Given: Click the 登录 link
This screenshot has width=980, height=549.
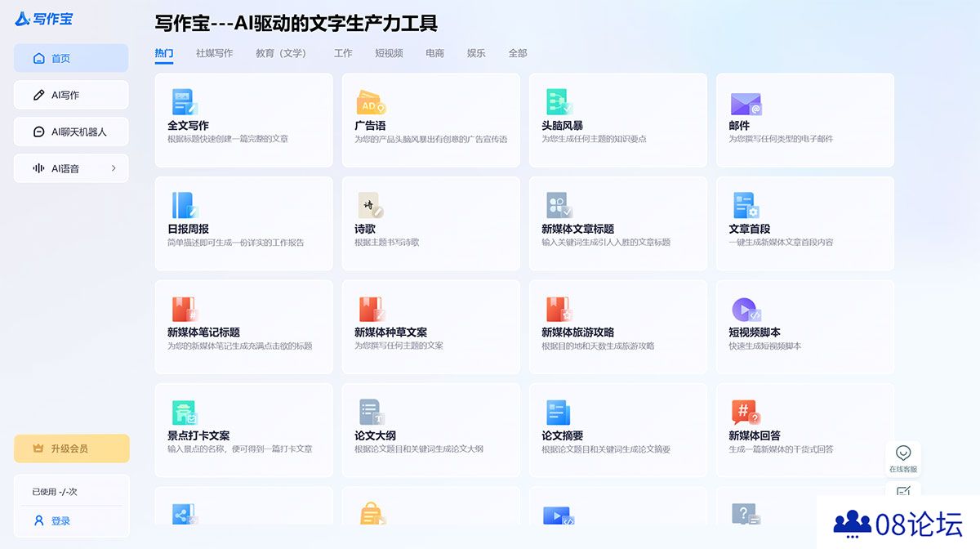Looking at the screenshot, I should click(60, 520).
